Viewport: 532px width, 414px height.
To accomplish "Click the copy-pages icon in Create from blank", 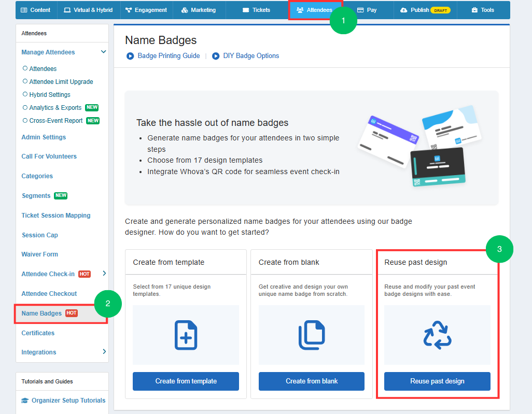I will click(312, 335).
